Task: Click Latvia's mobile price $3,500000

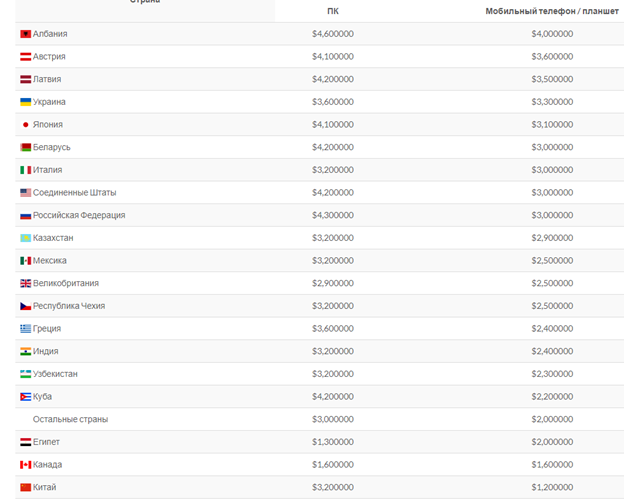Action: tap(552, 80)
